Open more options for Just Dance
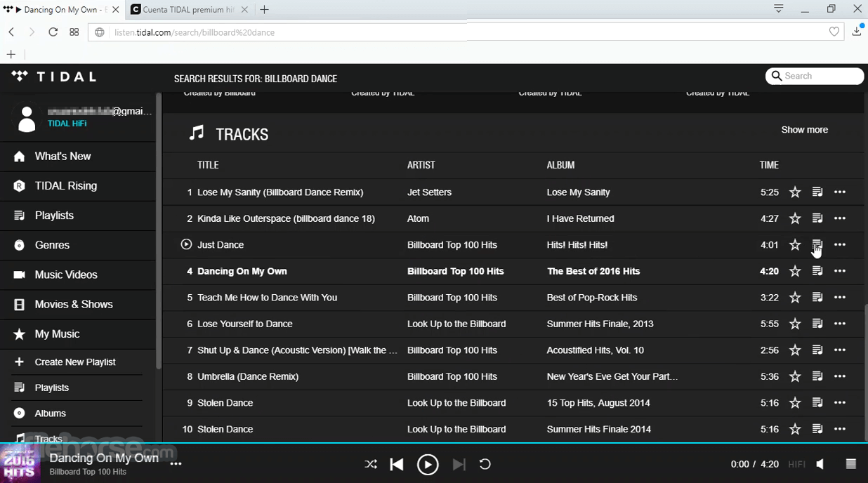 click(x=840, y=245)
